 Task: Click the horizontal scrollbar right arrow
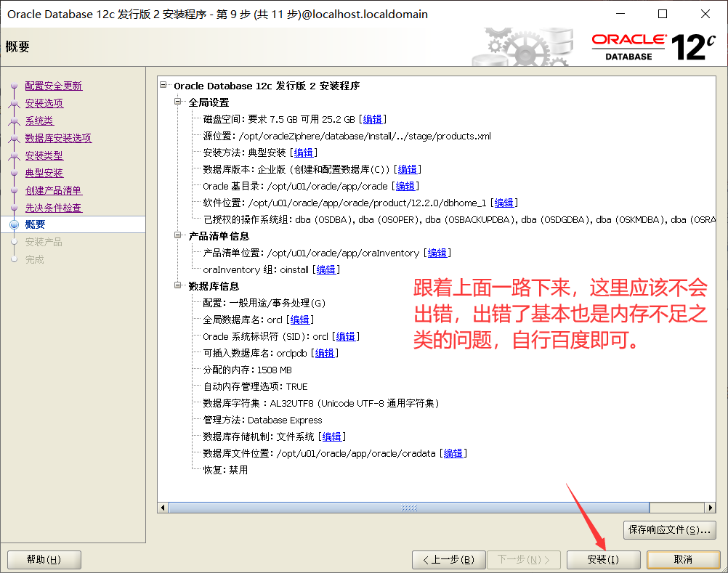coord(711,508)
